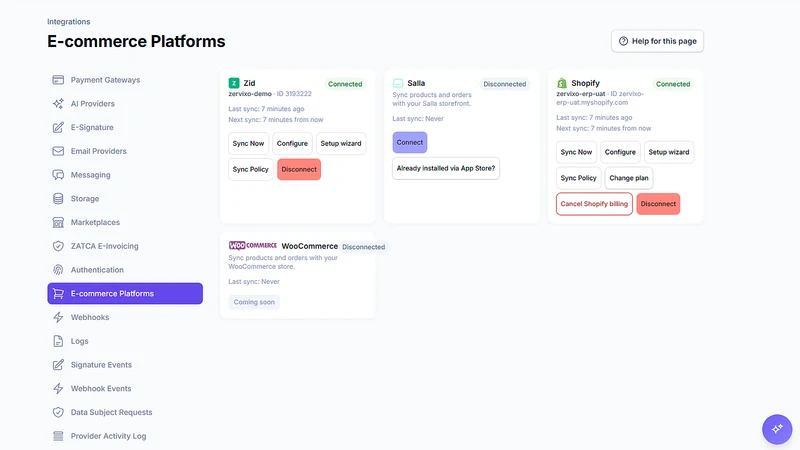Click the Authentication fingerprint icon
Screen dimensions: 800x450
click(58, 270)
